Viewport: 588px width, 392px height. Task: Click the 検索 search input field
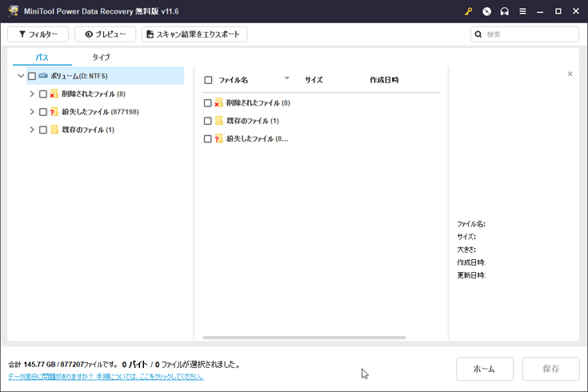(x=529, y=34)
